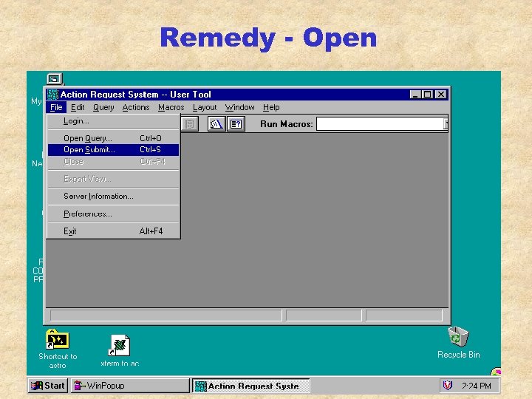The height and width of the screenshot is (399, 532).
Task: Open the Actions menu
Action: pos(136,107)
